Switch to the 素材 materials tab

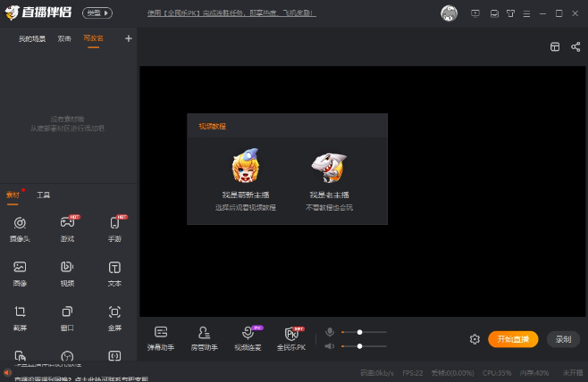point(13,195)
